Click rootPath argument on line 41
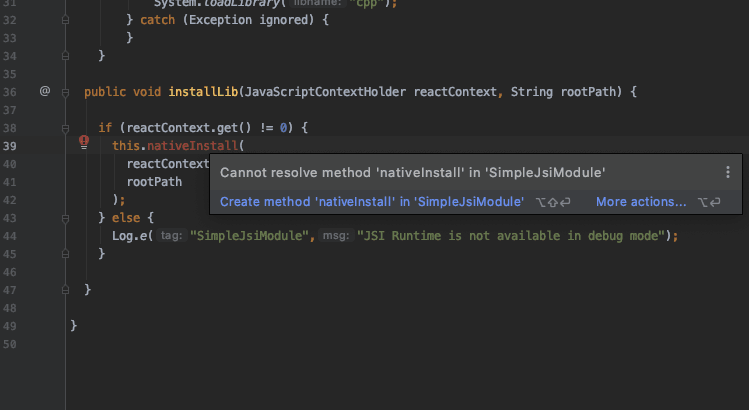The image size is (749, 410). click(154, 182)
